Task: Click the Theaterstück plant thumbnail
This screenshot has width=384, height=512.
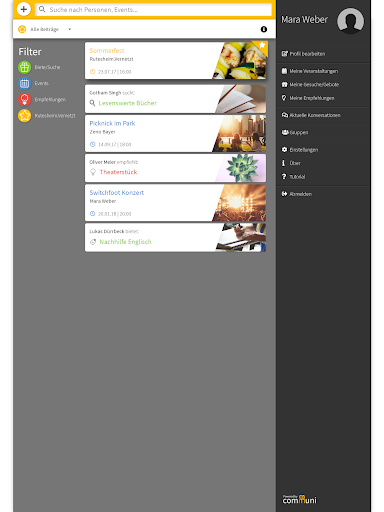Action: pos(241,168)
